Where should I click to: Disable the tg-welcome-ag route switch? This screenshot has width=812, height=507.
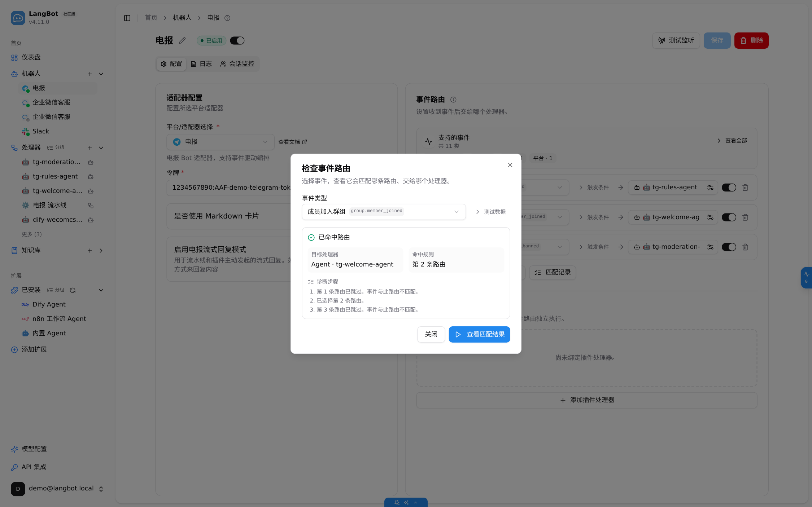point(729,217)
